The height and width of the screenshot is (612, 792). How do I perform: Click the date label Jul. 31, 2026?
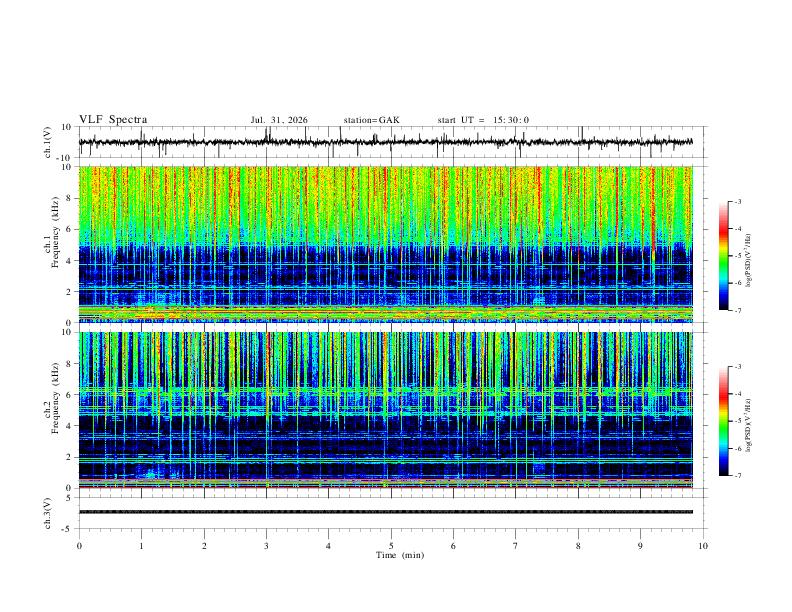coord(279,120)
